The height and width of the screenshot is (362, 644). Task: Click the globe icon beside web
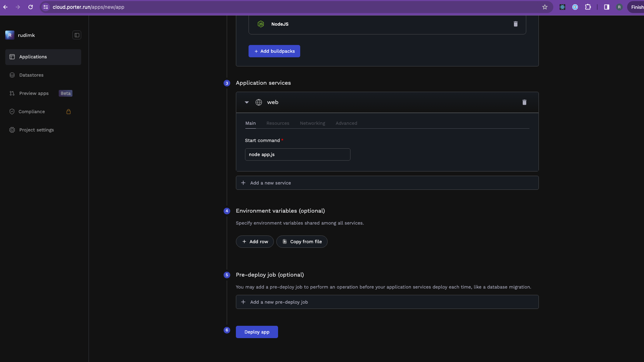(x=259, y=102)
